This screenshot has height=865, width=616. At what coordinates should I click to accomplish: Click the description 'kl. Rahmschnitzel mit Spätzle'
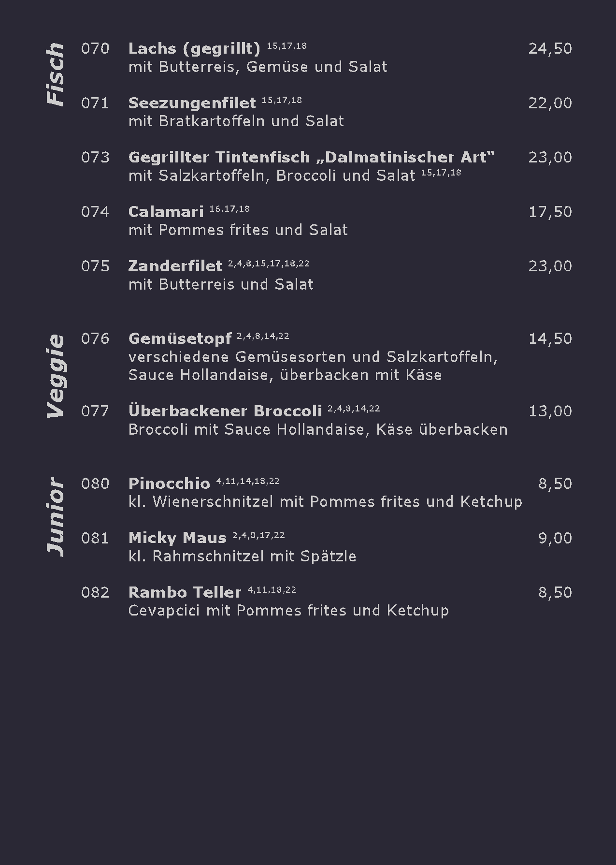click(x=242, y=557)
